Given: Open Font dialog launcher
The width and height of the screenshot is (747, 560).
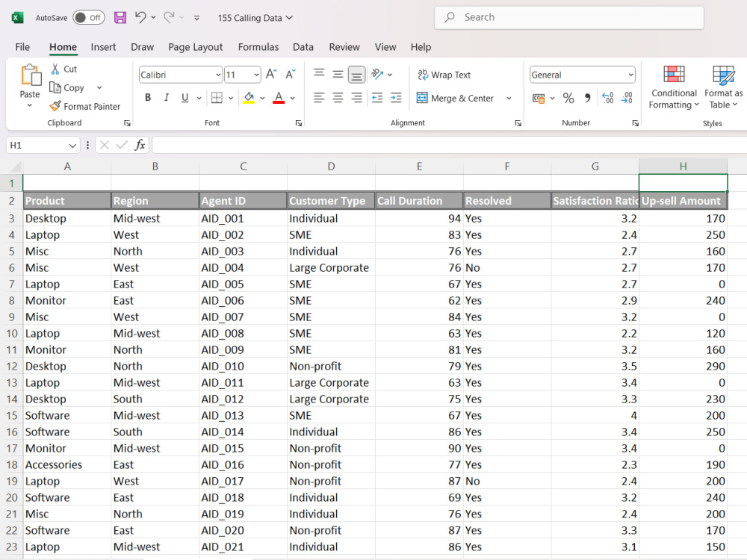Looking at the screenshot, I should [299, 123].
